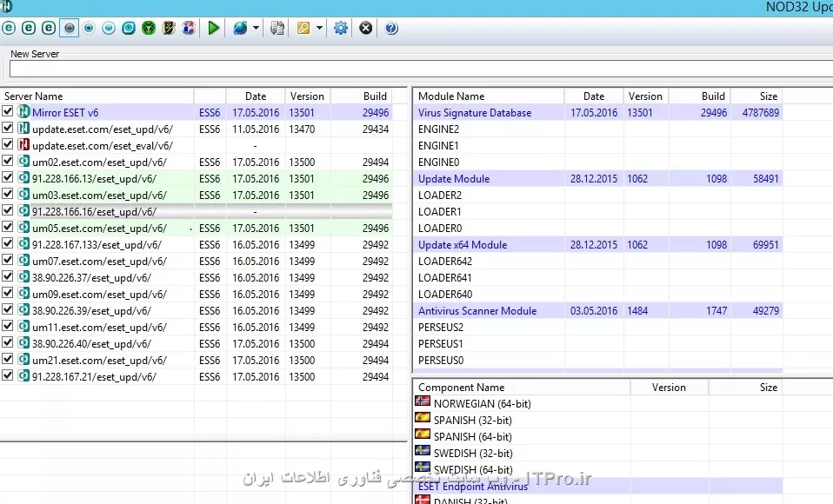Click the Spanish flag beside SPANISH (64-bit)

[423, 434]
